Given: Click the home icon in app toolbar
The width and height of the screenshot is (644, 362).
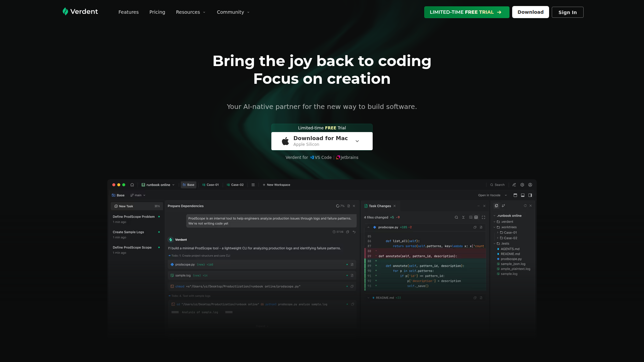Looking at the screenshot, I should [x=132, y=185].
